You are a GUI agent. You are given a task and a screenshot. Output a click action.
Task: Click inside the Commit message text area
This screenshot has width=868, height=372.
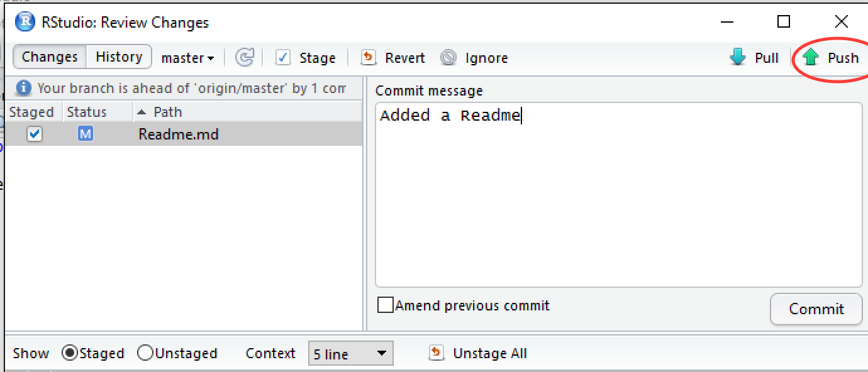pyautogui.click(x=618, y=189)
